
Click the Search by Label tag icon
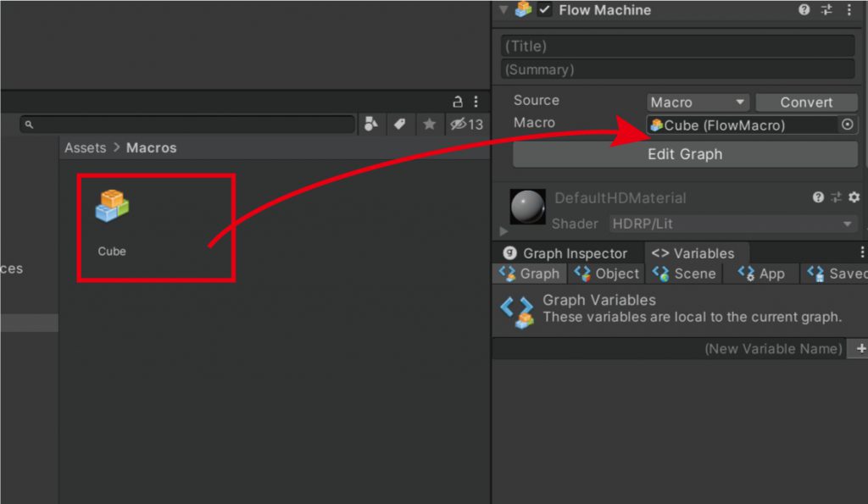[399, 125]
